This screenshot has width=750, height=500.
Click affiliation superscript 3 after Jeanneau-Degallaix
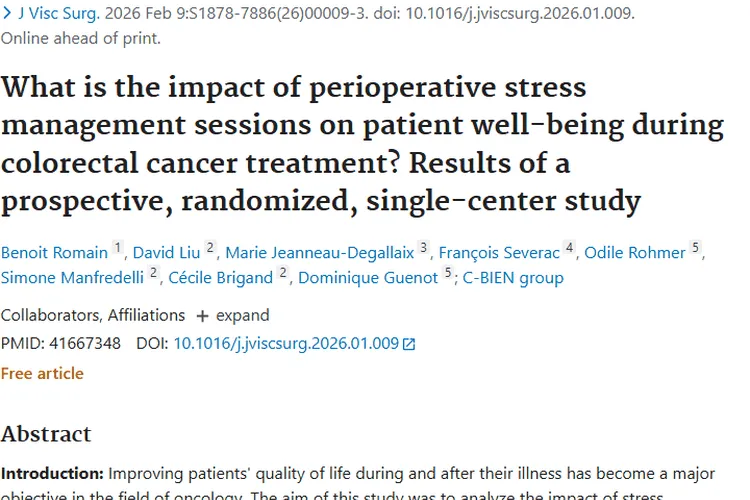point(423,247)
